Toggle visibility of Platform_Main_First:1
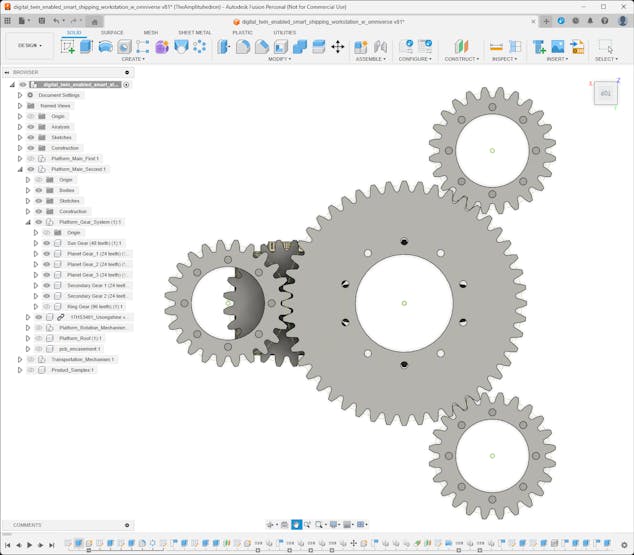Image resolution: width=634 pixels, height=555 pixels. [x=30, y=158]
